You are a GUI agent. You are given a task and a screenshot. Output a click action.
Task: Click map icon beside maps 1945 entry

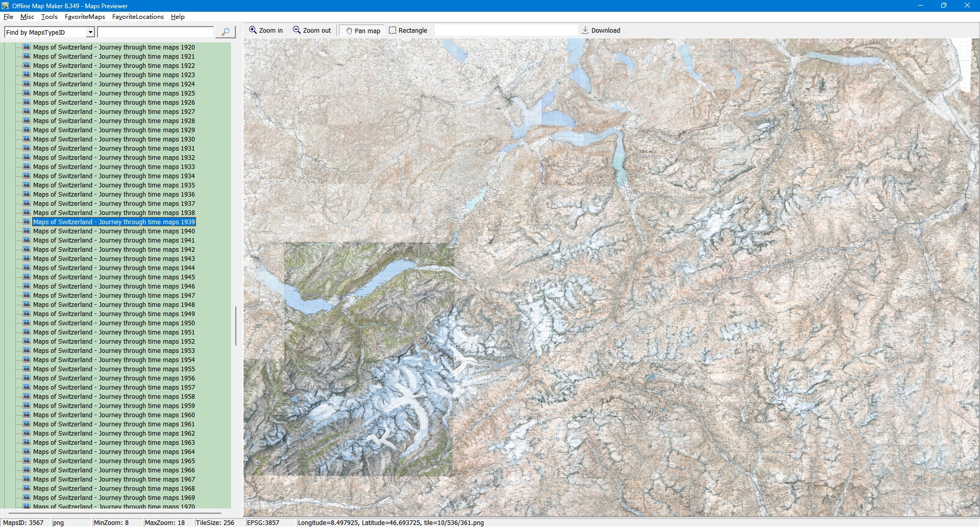27,277
